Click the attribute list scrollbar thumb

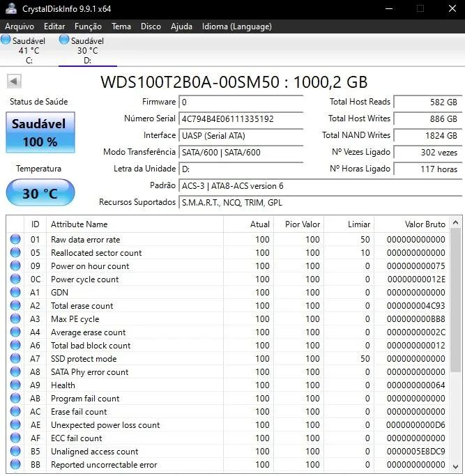click(x=455, y=300)
